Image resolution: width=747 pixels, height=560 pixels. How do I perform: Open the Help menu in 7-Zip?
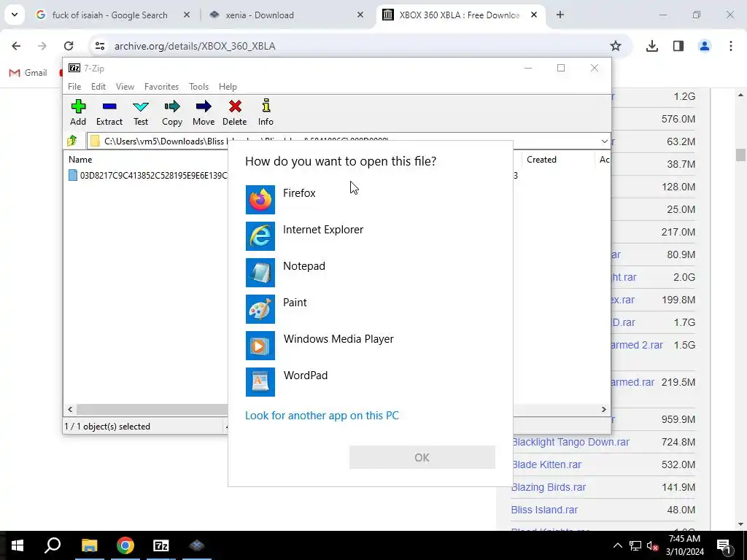[228, 87]
